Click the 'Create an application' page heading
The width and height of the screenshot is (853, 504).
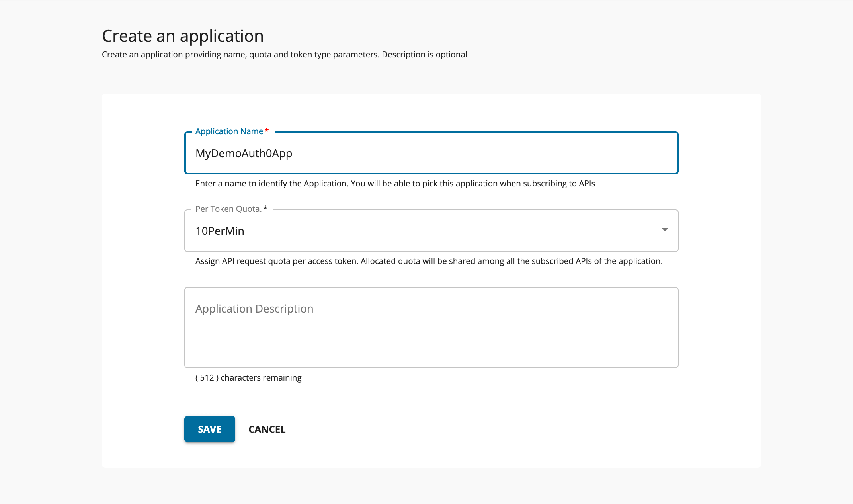183,36
